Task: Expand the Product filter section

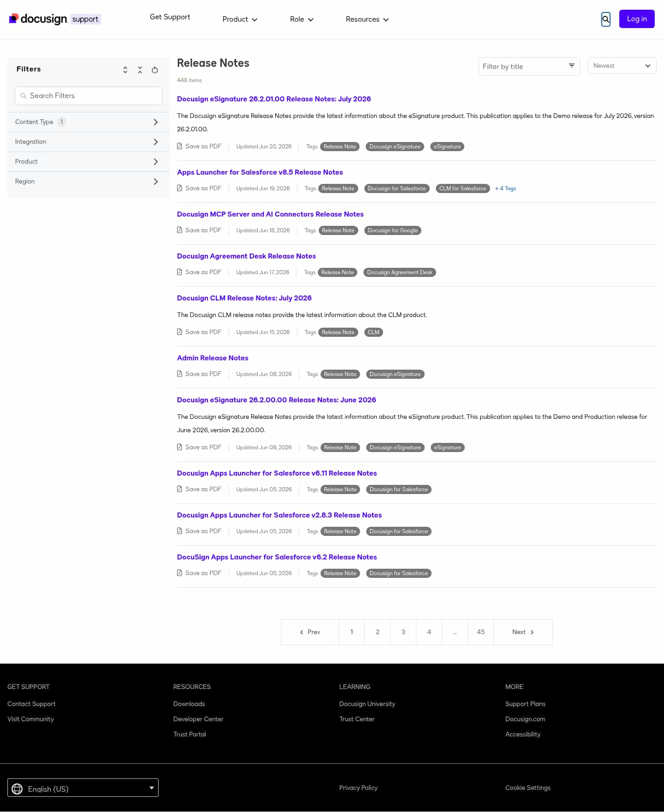Action: [89, 162]
